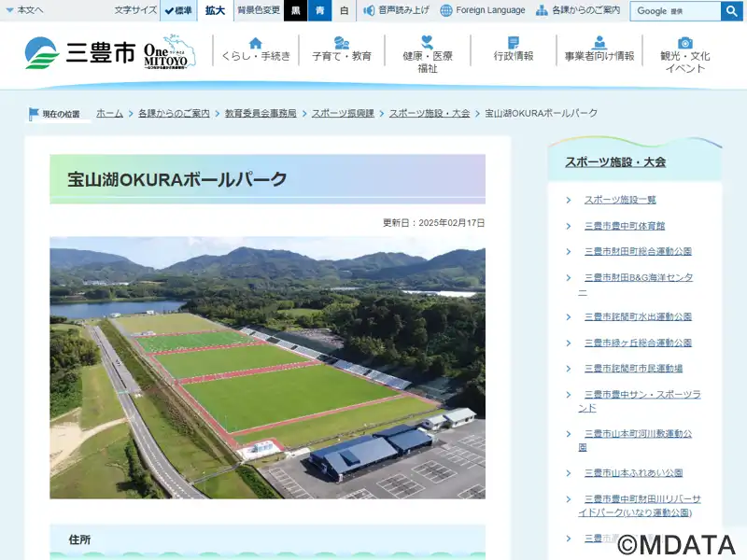Click the children icon above 子育て・教育

[342, 43]
